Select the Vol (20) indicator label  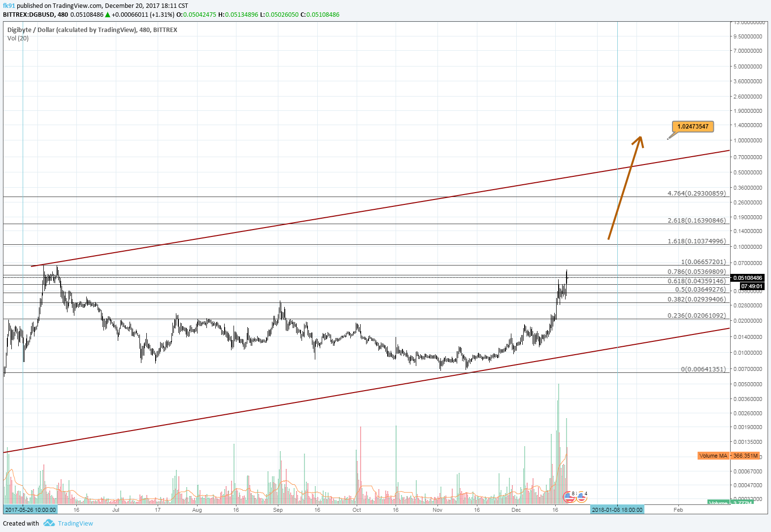coord(18,38)
